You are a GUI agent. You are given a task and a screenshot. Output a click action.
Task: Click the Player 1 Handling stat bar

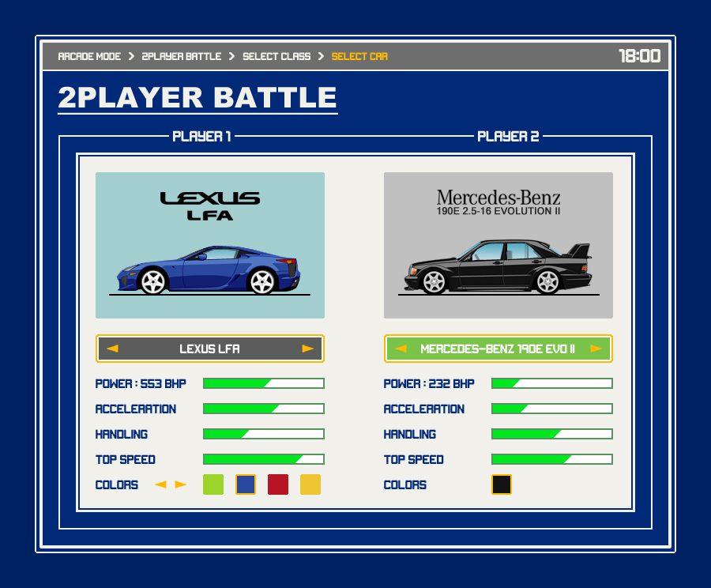coord(263,434)
